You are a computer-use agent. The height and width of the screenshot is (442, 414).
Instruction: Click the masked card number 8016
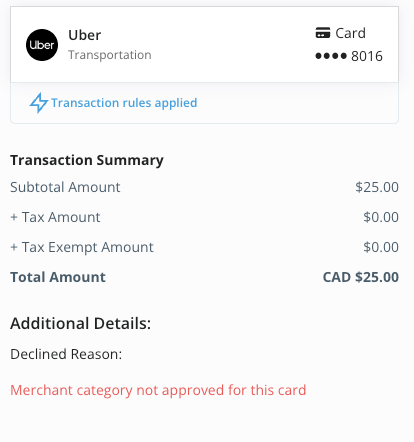click(349, 56)
